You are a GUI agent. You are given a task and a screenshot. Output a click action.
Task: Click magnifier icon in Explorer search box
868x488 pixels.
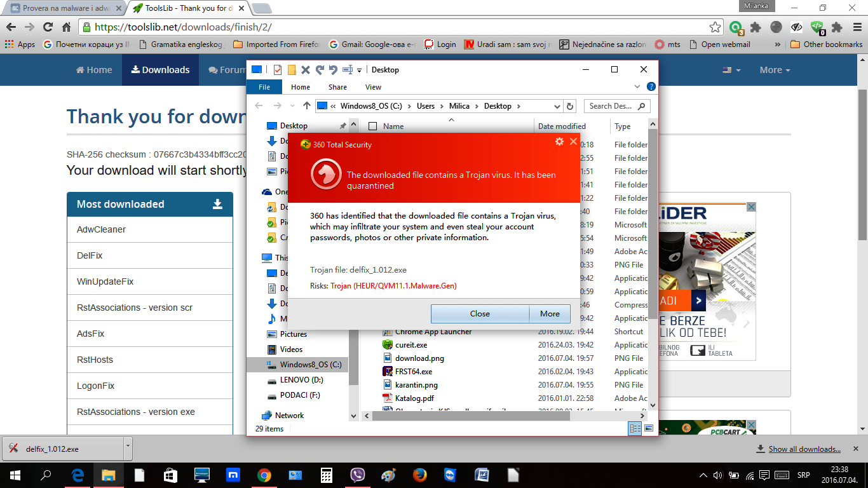tap(641, 106)
